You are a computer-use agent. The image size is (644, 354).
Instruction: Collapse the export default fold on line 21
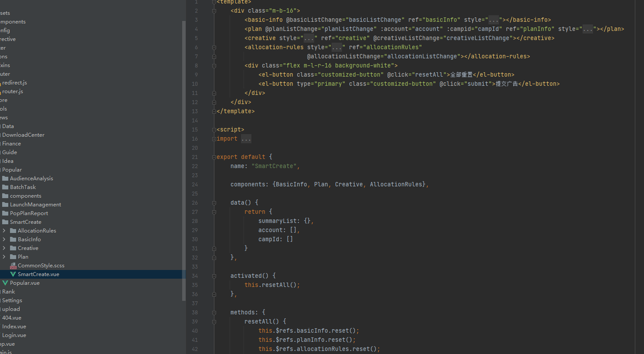[x=214, y=157]
